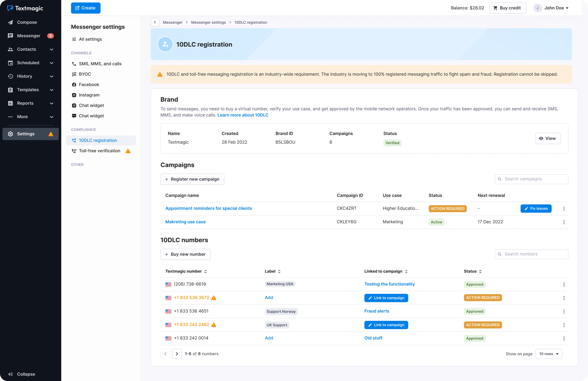The image size is (588, 381).
Task: Focus the Search campaigns field
Action: click(x=531, y=179)
